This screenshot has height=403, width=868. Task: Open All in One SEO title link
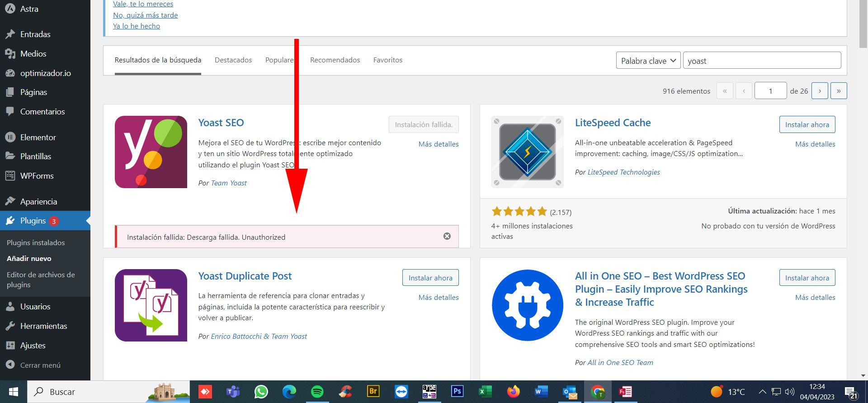point(661,289)
